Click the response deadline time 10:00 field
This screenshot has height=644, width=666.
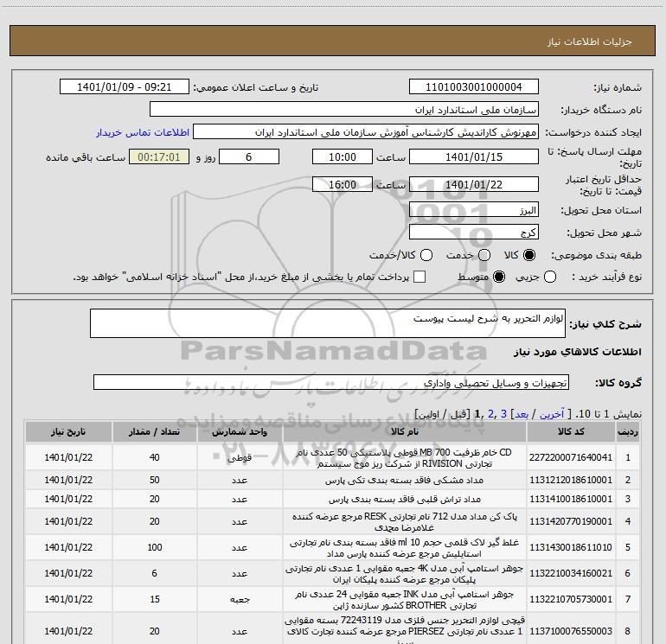(x=343, y=156)
